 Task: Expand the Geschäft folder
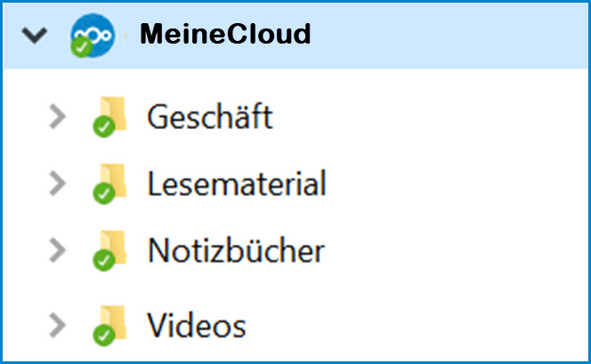pyautogui.click(x=57, y=117)
